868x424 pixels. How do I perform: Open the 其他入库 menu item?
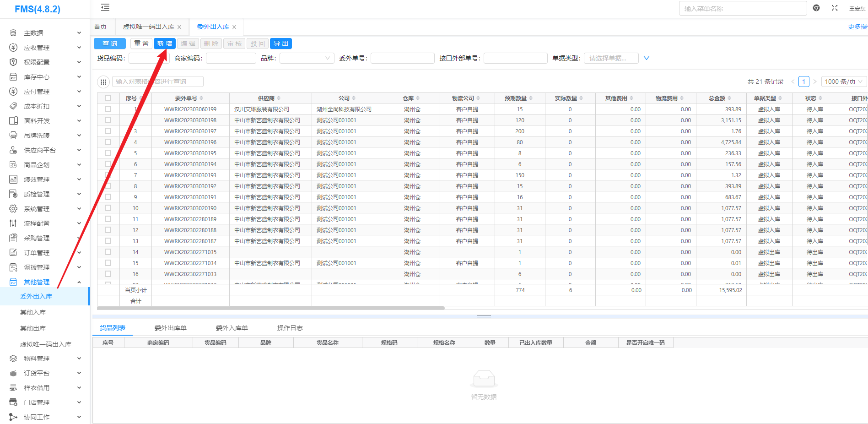pos(33,312)
